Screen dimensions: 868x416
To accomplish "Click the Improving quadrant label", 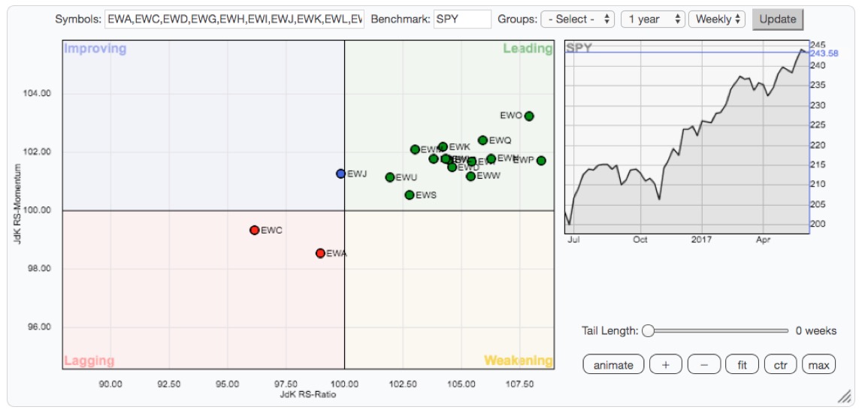I will (95, 49).
